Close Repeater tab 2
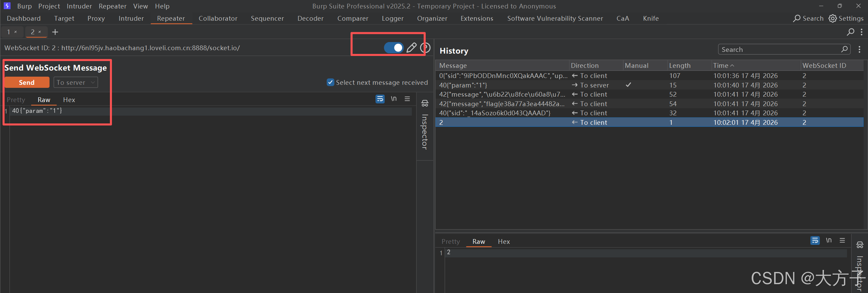The image size is (868, 293). pos(40,32)
